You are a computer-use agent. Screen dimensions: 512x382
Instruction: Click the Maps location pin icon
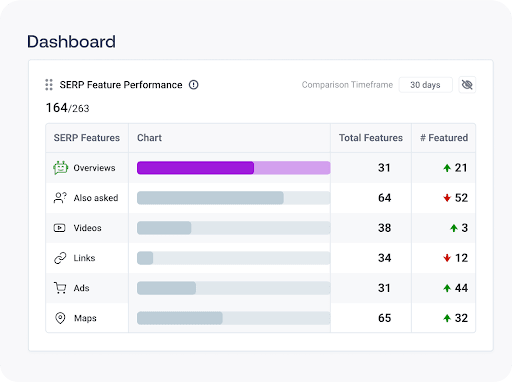coord(60,318)
